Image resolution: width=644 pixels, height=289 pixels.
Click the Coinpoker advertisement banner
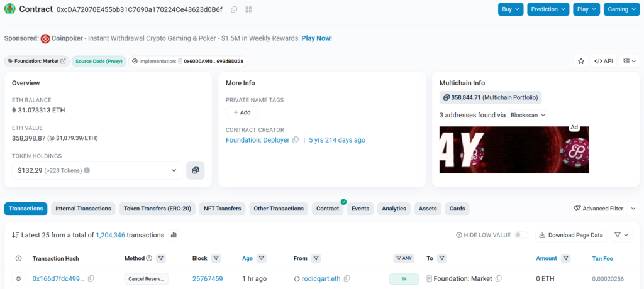(x=514, y=150)
